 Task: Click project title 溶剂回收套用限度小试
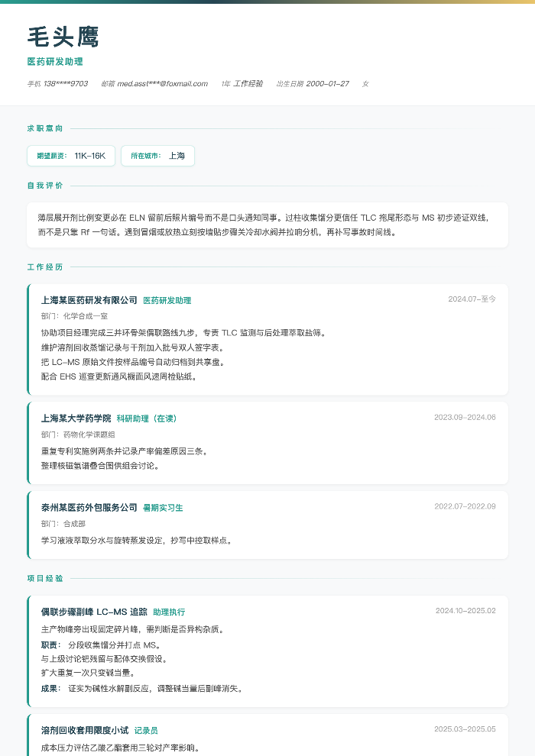pyautogui.click(x=85, y=731)
